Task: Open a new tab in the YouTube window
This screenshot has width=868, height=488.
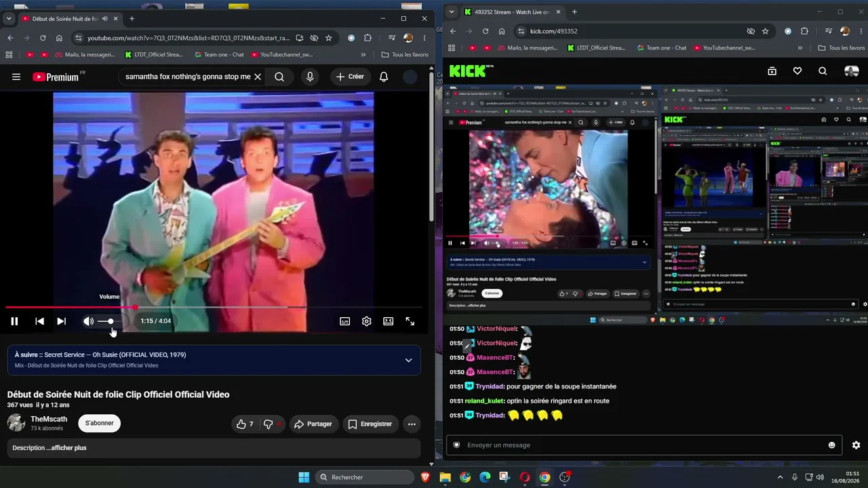Action: point(132,19)
